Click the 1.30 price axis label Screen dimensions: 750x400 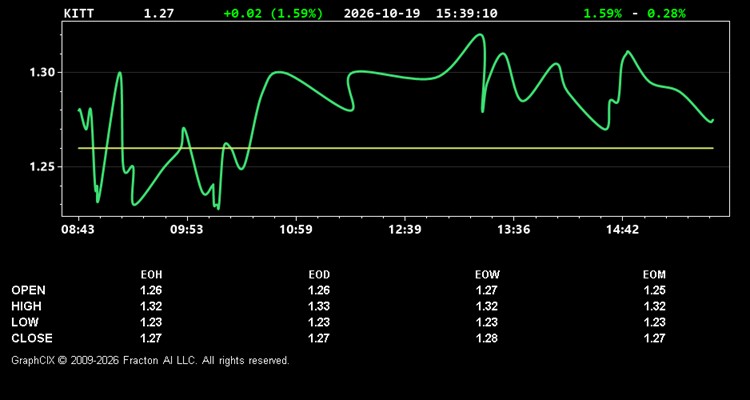tap(42, 73)
